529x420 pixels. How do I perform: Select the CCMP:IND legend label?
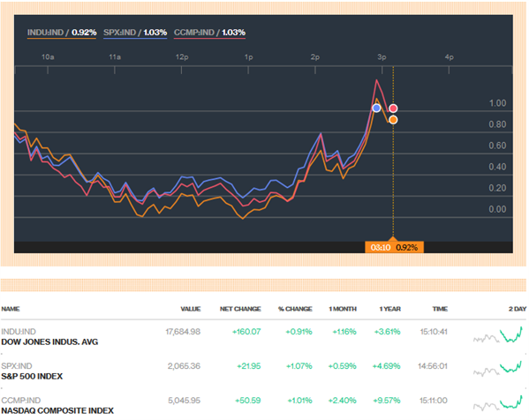click(x=209, y=33)
